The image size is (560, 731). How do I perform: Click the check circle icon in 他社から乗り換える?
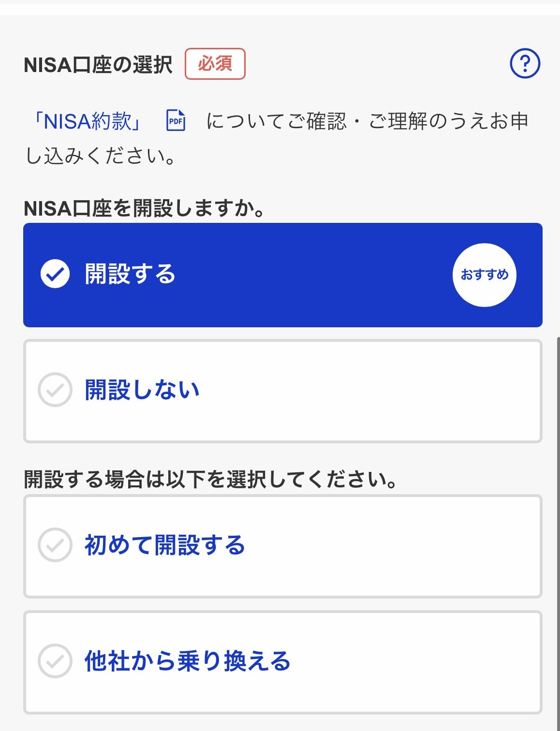point(55,661)
